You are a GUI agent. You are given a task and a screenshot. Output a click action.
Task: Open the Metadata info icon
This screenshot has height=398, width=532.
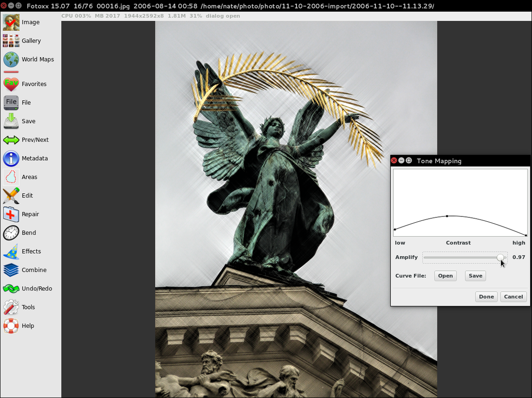(x=11, y=158)
